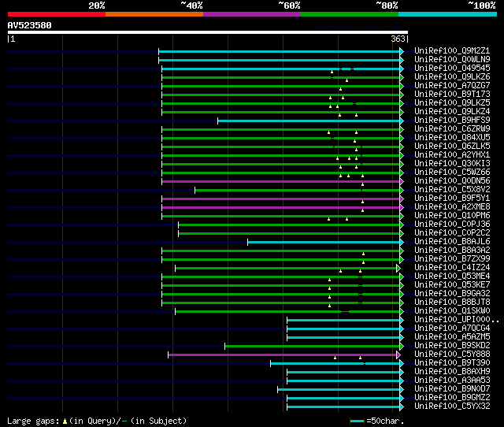Click the UniRef100_Q0DN56 label
This screenshot has height=427, width=504.
[452, 181]
